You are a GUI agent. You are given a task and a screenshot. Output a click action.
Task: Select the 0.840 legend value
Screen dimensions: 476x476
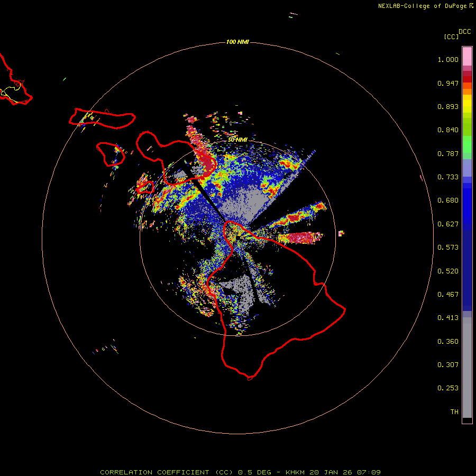[x=448, y=130]
